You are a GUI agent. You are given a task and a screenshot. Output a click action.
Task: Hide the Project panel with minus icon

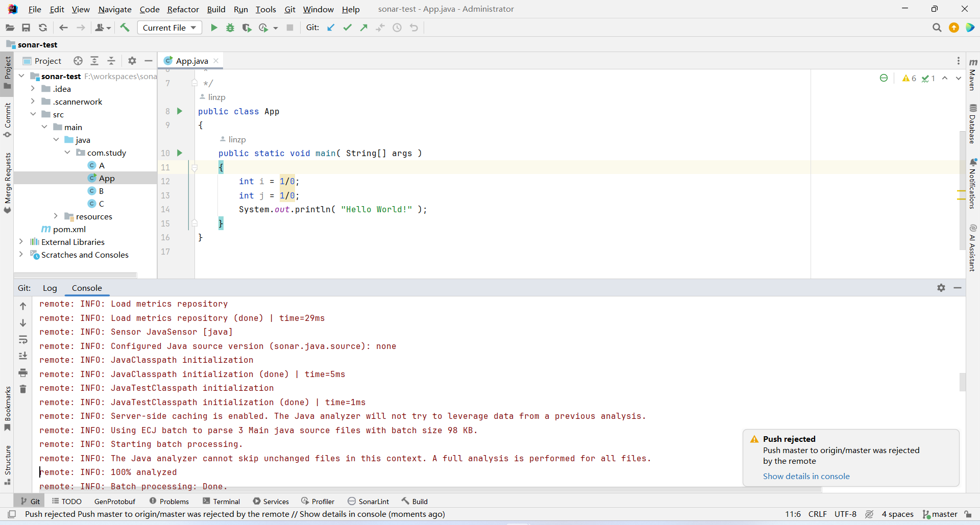tap(149, 61)
